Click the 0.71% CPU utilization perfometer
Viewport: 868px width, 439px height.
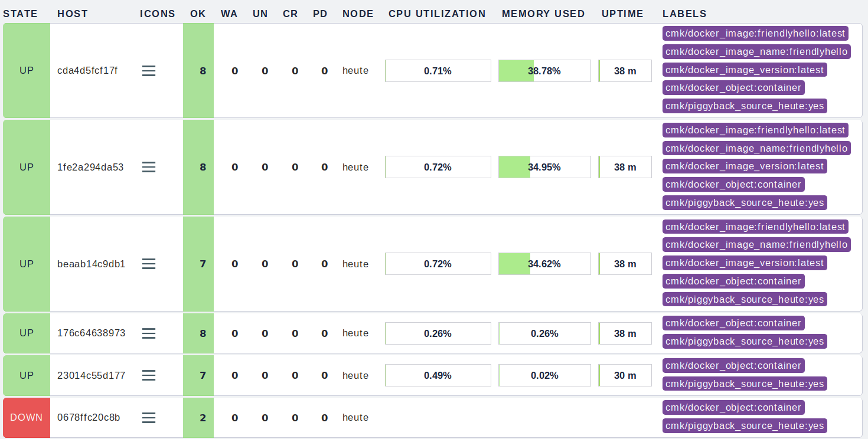tap(438, 70)
